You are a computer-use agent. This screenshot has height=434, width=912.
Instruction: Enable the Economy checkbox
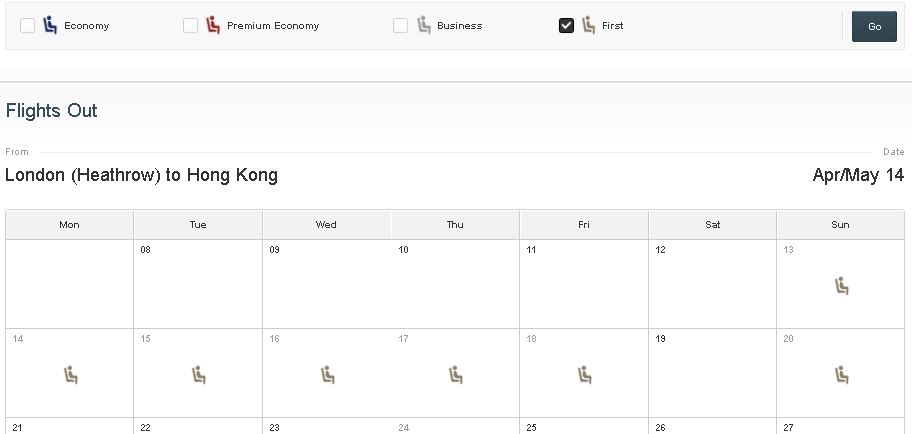pos(28,26)
